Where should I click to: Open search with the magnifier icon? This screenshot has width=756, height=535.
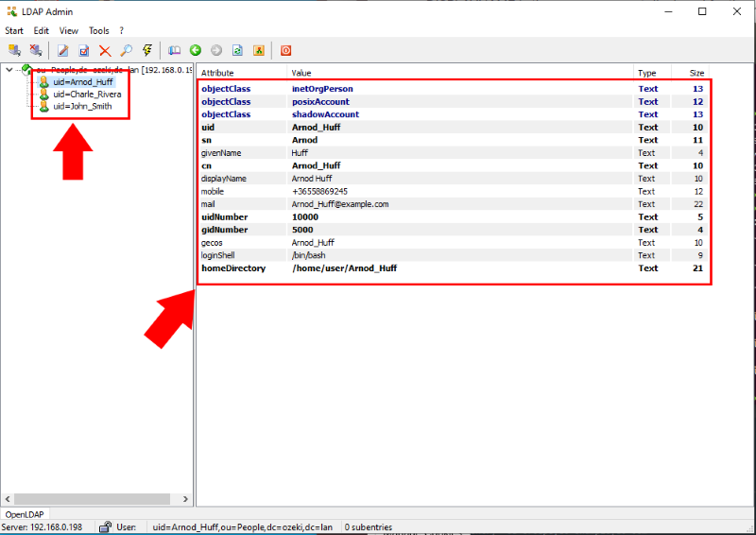pos(126,50)
